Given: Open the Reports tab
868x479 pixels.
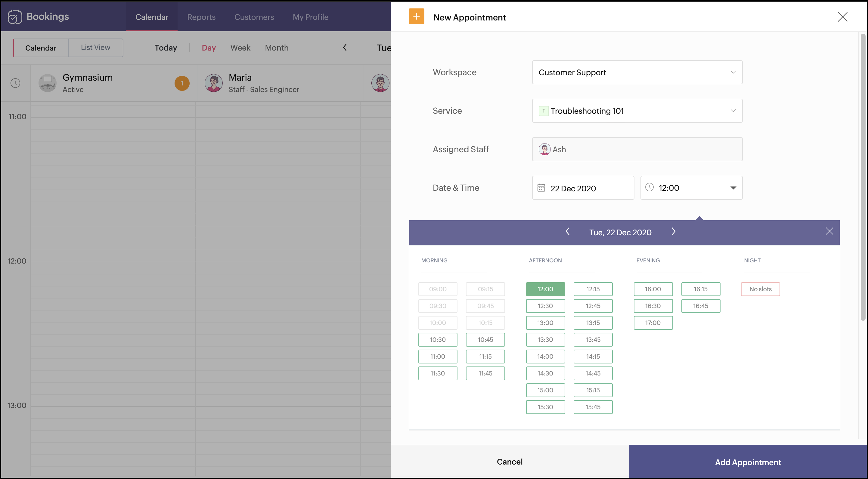Looking at the screenshot, I should click(x=201, y=17).
